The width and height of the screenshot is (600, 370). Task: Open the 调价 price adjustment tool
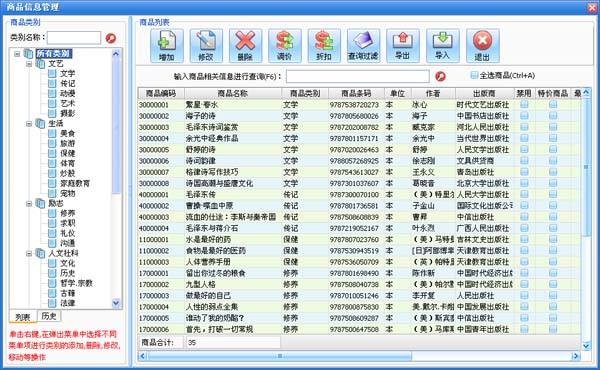point(285,46)
